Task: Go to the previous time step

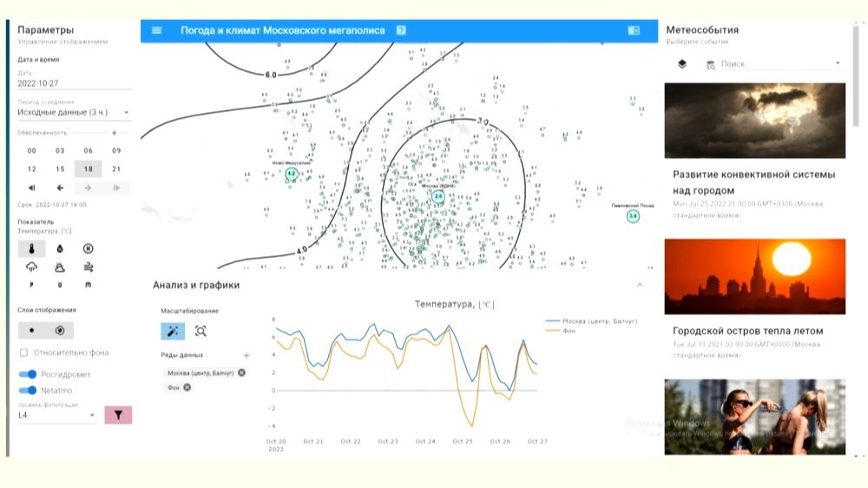Action: [60, 188]
